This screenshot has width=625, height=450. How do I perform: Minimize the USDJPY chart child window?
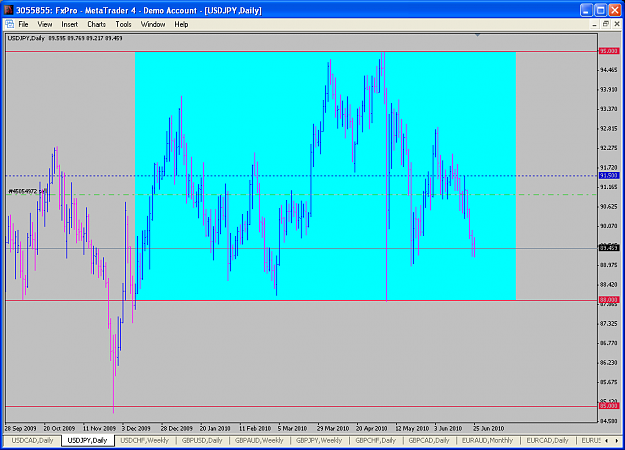(x=594, y=24)
